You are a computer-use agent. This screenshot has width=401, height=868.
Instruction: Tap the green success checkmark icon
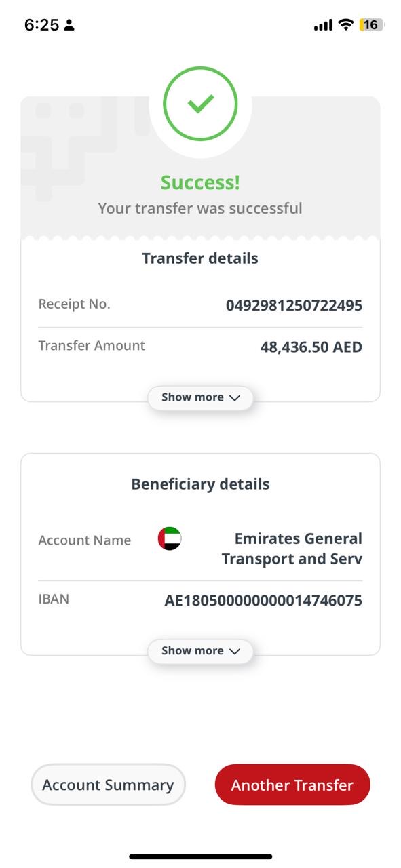(x=200, y=104)
